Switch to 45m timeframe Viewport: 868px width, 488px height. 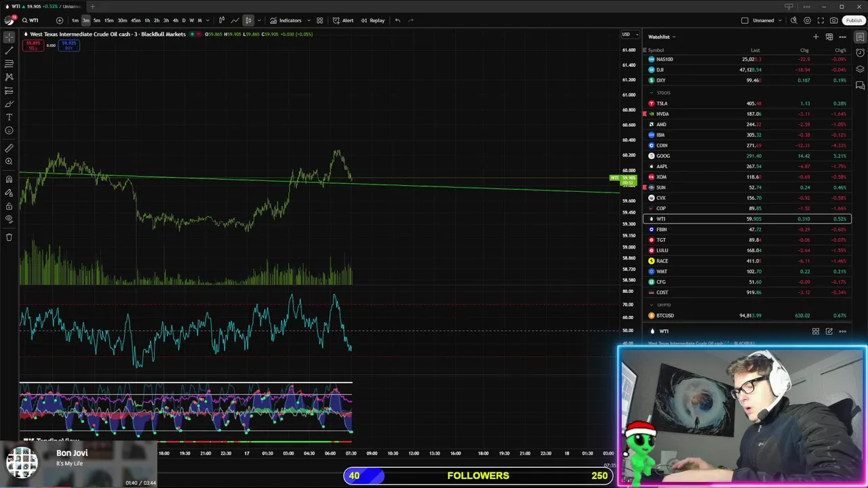136,20
